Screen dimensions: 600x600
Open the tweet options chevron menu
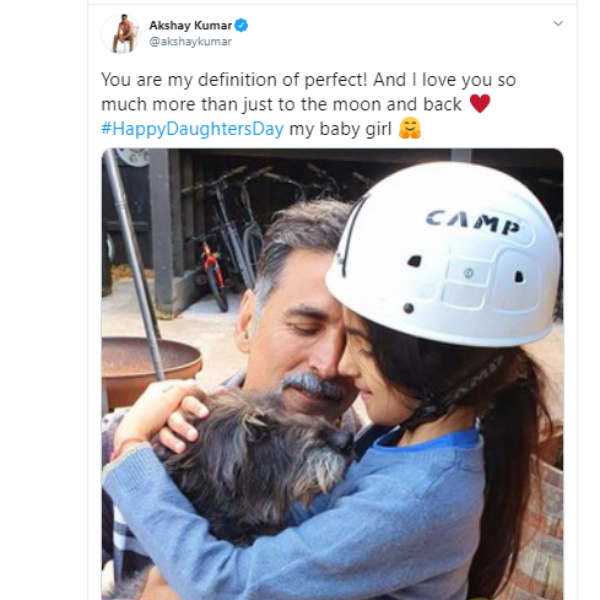558,23
